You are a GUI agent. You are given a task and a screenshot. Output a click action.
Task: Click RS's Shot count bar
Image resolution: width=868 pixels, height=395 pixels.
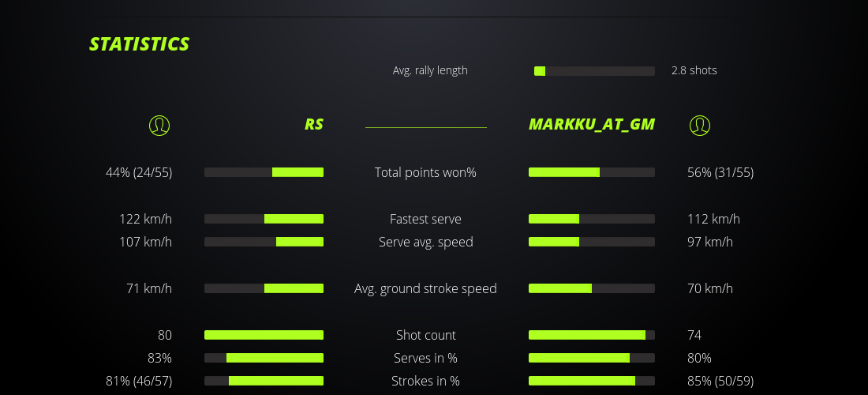click(264, 335)
